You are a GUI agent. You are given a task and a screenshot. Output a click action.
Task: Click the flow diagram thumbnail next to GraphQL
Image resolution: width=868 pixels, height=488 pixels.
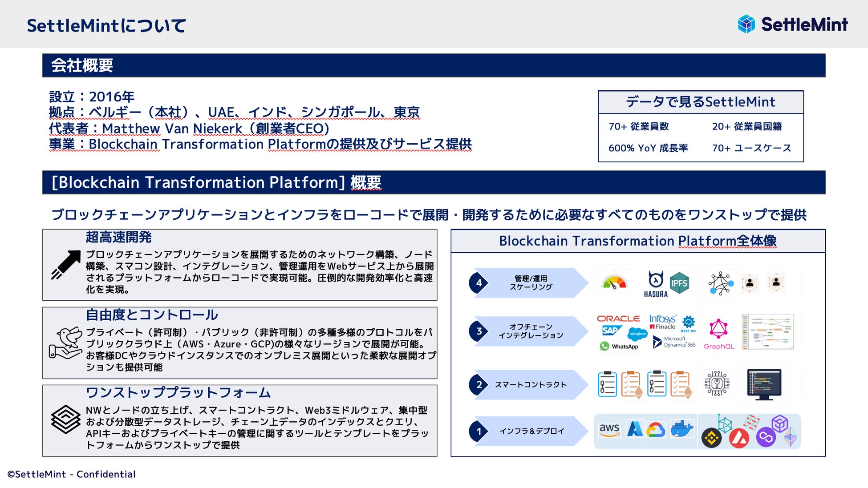pyautogui.click(x=767, y=332)
